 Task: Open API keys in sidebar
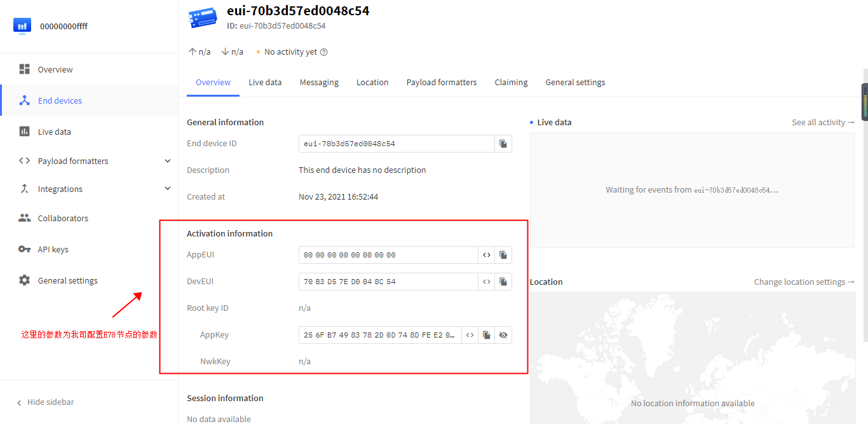[x=53, y=249]
